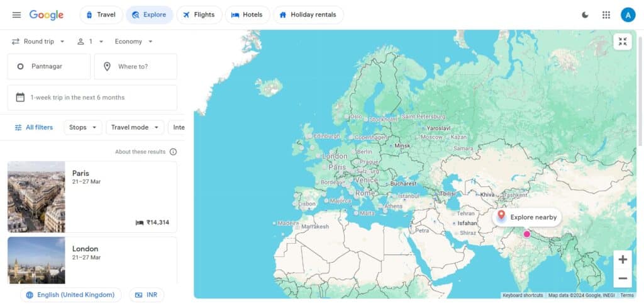Screen dimensions: 644x306
Task: Open the All filters panel
Action: point(34,127)
